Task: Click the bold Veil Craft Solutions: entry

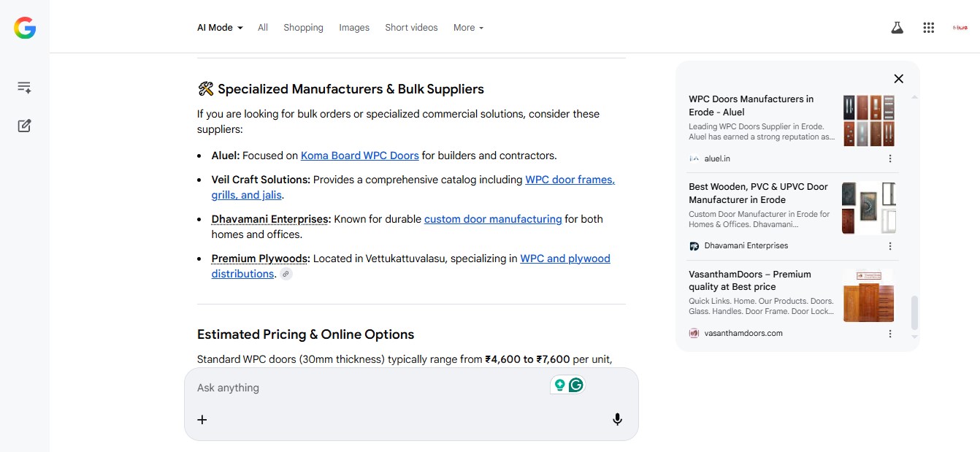Action: (261, 180)
